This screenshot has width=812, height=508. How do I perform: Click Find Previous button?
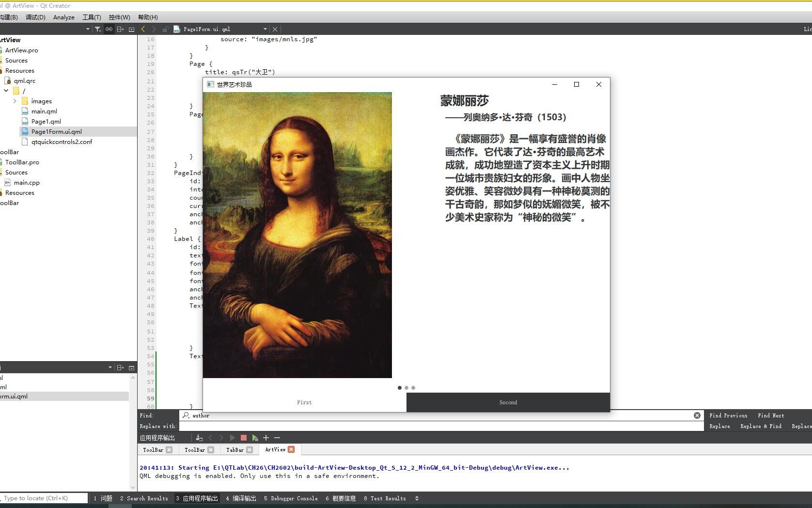point(728,415)
